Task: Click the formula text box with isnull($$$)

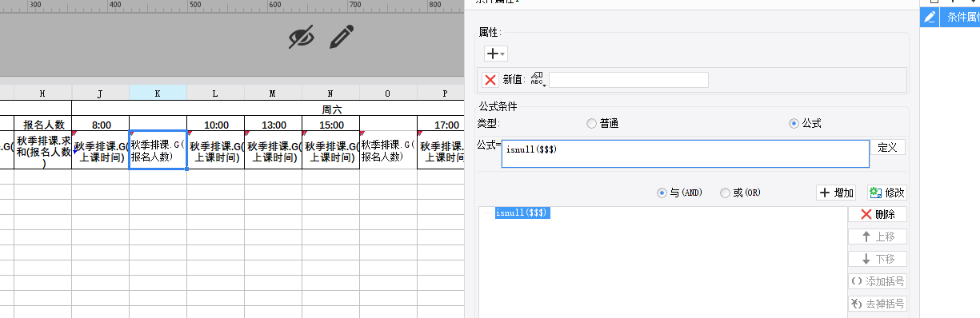Action: 686,154
